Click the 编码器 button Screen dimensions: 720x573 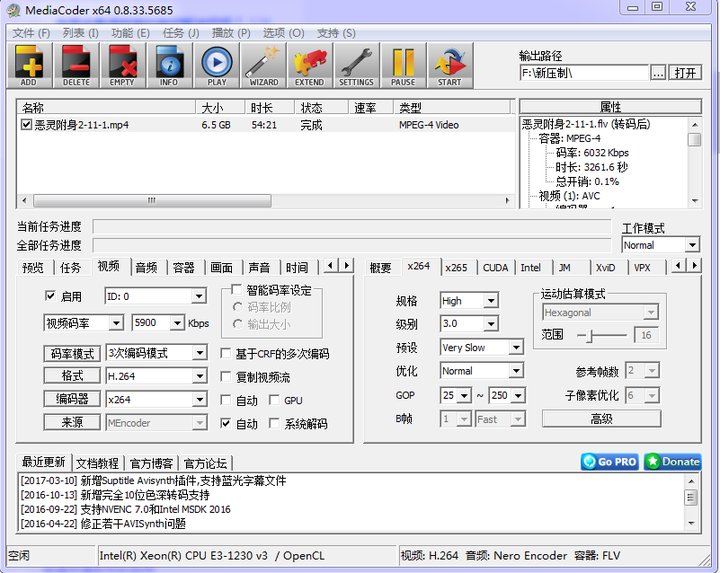[72, 399]
